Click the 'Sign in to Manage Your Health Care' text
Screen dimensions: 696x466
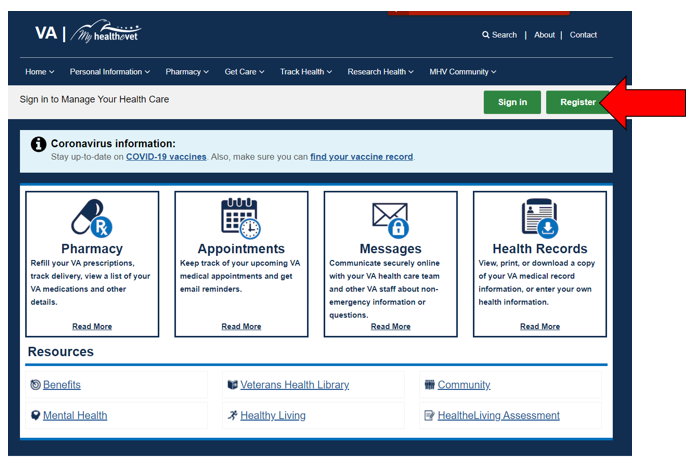pos(94,99)
